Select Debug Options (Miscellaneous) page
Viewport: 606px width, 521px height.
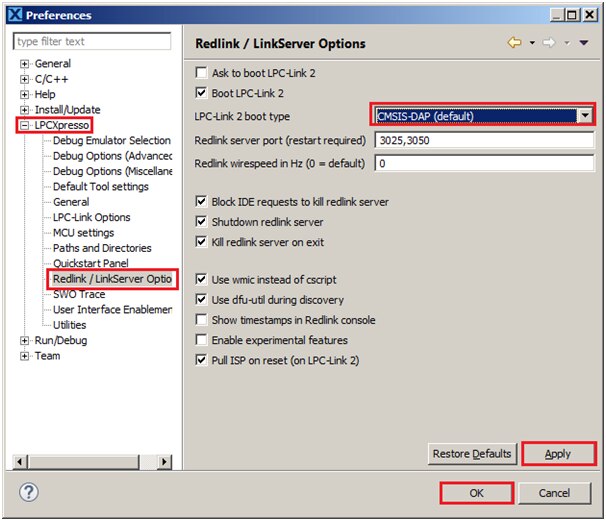pyautogui.click(x=112, y=171)
